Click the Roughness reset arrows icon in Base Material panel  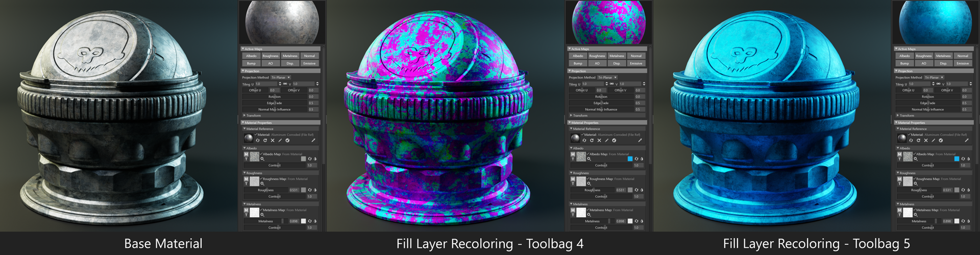click(310, 190)
